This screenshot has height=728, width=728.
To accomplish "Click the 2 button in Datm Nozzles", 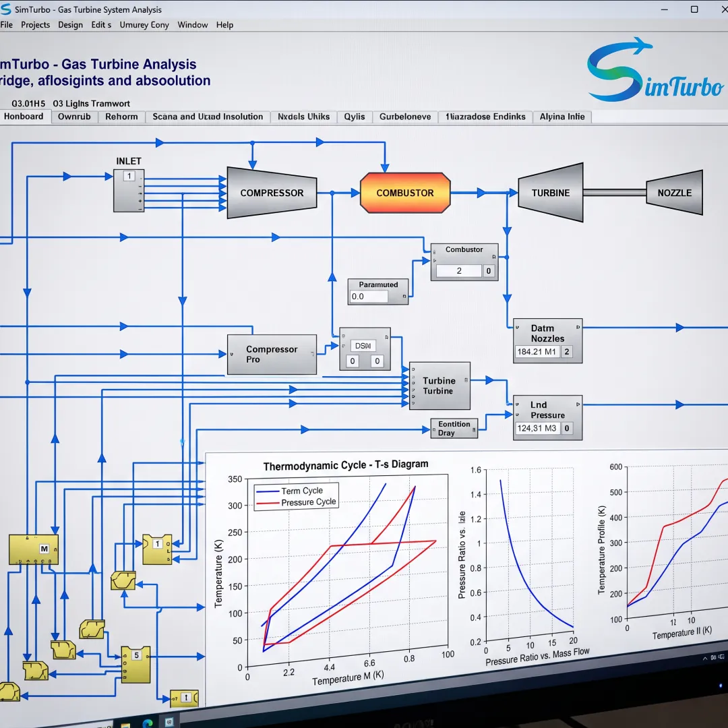I will pos(566,351).
